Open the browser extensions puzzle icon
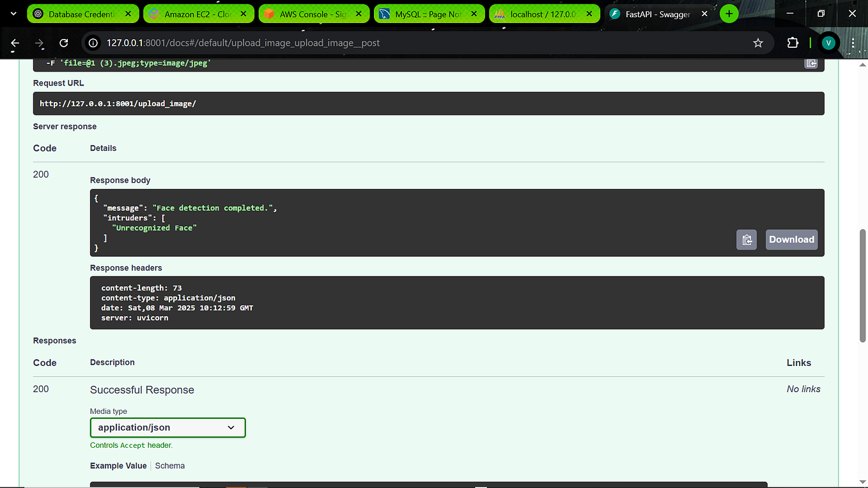Screen dimensions: 868x488 click(x=793, y=43)
